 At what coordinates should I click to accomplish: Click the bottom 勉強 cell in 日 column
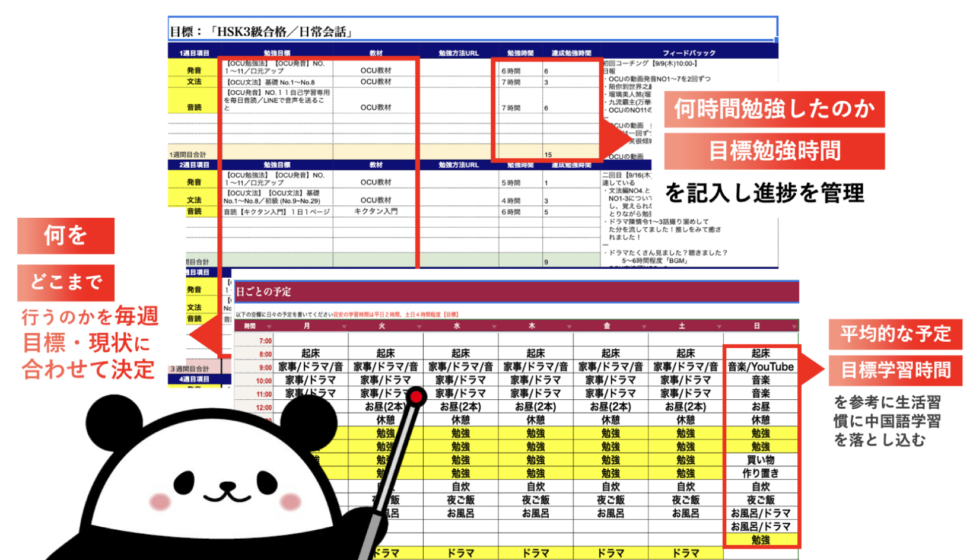tap(761, 540)
